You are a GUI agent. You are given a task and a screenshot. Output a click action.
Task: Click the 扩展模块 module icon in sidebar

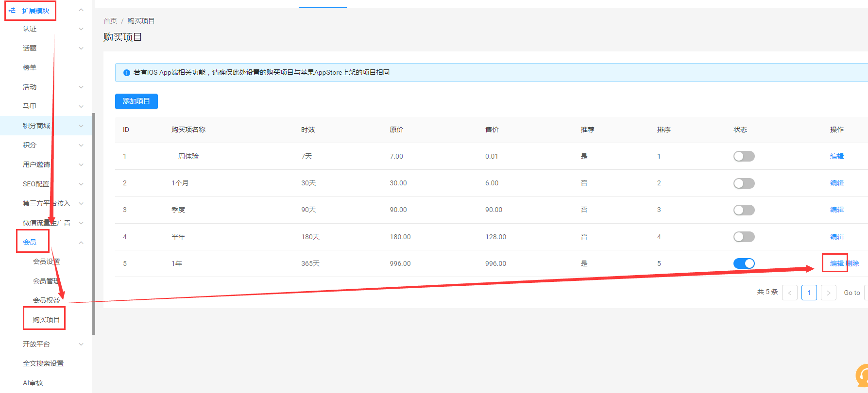click(x=12, y=10)
